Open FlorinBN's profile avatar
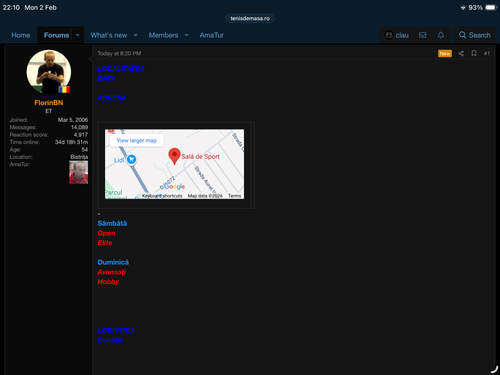 click(x=49, y=72)
